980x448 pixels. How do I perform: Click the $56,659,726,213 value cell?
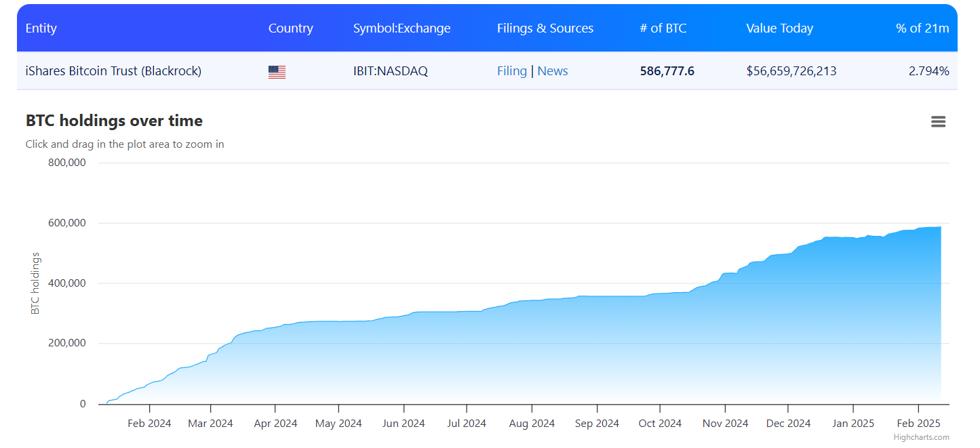791,71
